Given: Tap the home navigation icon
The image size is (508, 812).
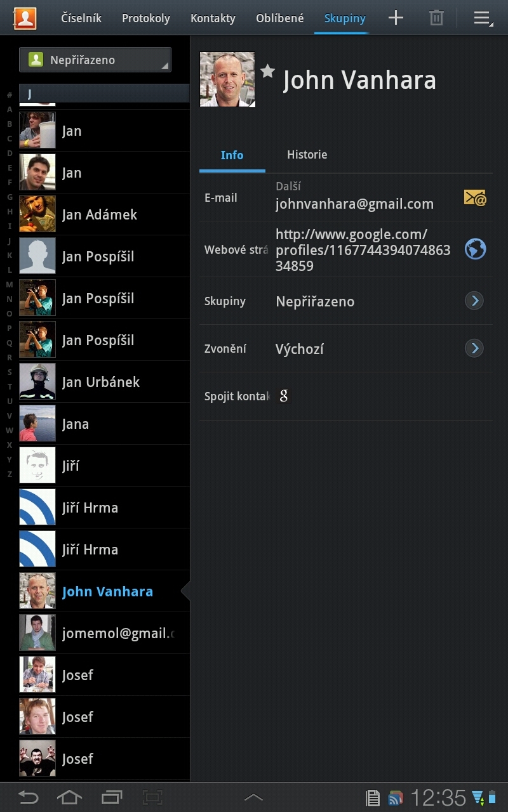Looking at the screenshot, I should pyautogui.click(x=69, y=796).
